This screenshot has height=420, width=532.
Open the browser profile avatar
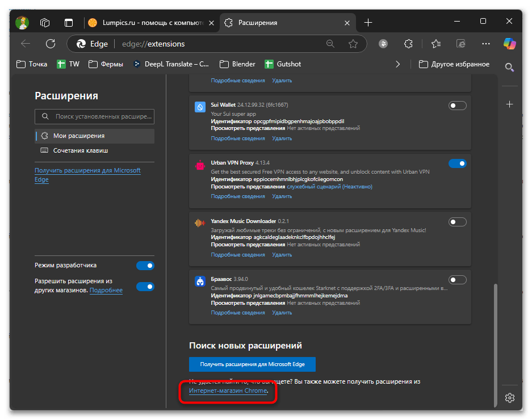tap(22, 23)
